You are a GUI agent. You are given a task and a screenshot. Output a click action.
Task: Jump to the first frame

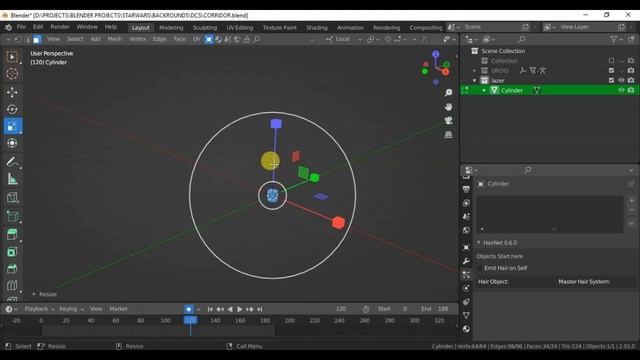tap(210, 309)
